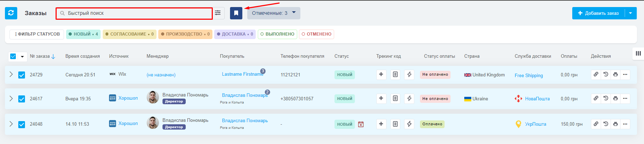
Task: Filter by Отменено status tab
Action: 317,34
